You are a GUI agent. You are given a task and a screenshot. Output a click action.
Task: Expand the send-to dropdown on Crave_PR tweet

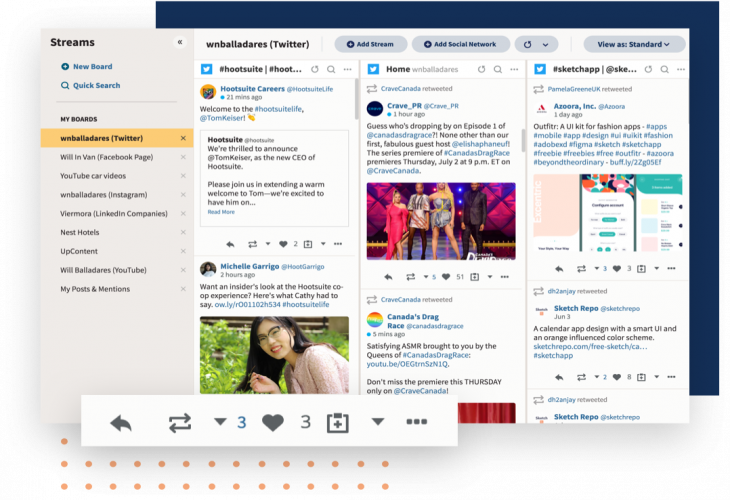(490, 277)
